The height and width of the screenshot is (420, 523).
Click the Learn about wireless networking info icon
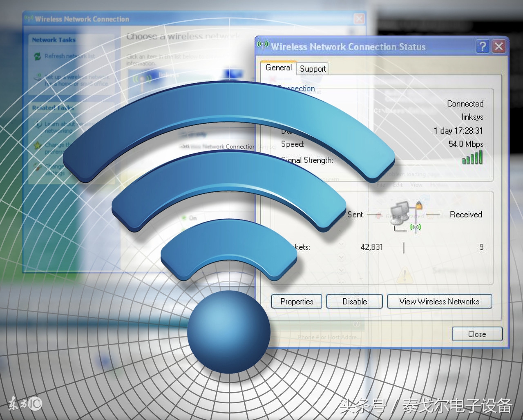[38, 124]
